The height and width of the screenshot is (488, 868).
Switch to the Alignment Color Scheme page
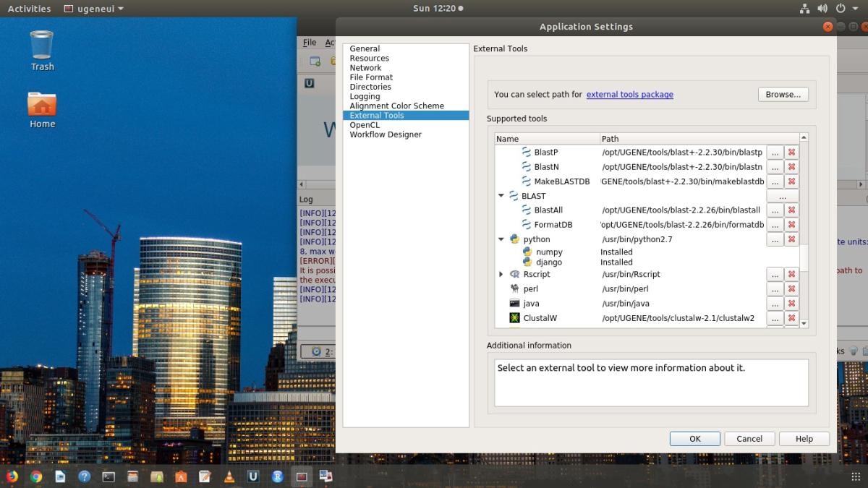(396, 106)
